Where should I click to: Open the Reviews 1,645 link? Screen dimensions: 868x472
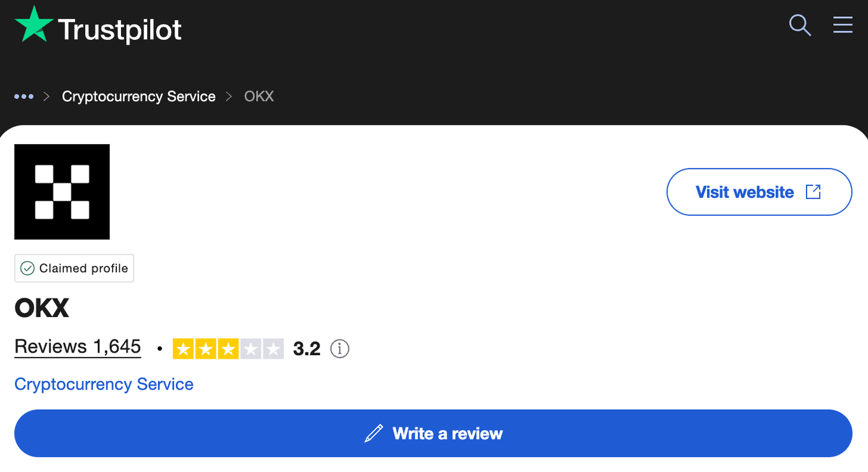coord(77,347)
